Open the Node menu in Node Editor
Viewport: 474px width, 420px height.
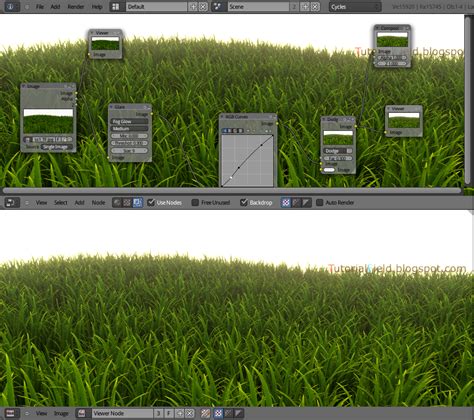point(98,202)
